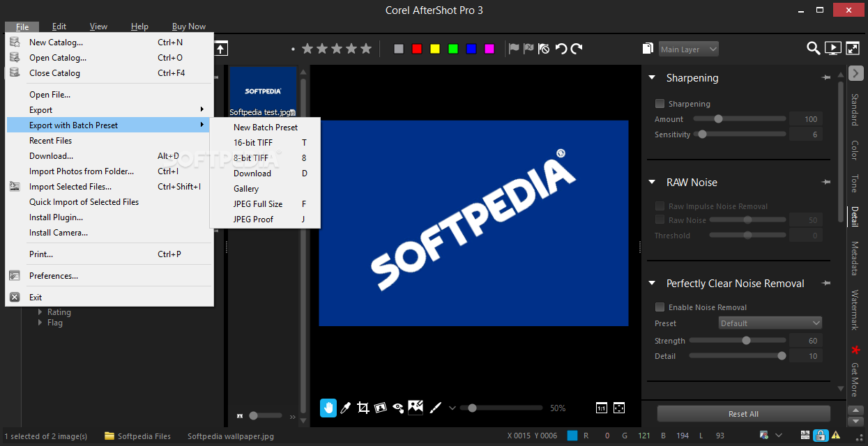Adjust the sharpening Amount slider
Viewport: 868px width, 446px height.
tap(738, 119)
